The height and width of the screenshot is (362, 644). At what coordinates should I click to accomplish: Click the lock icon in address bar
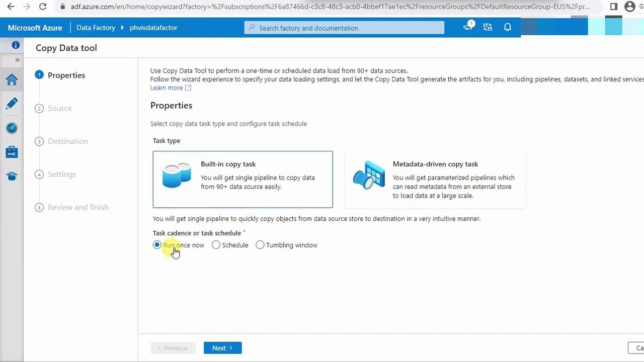click(62, 7)
